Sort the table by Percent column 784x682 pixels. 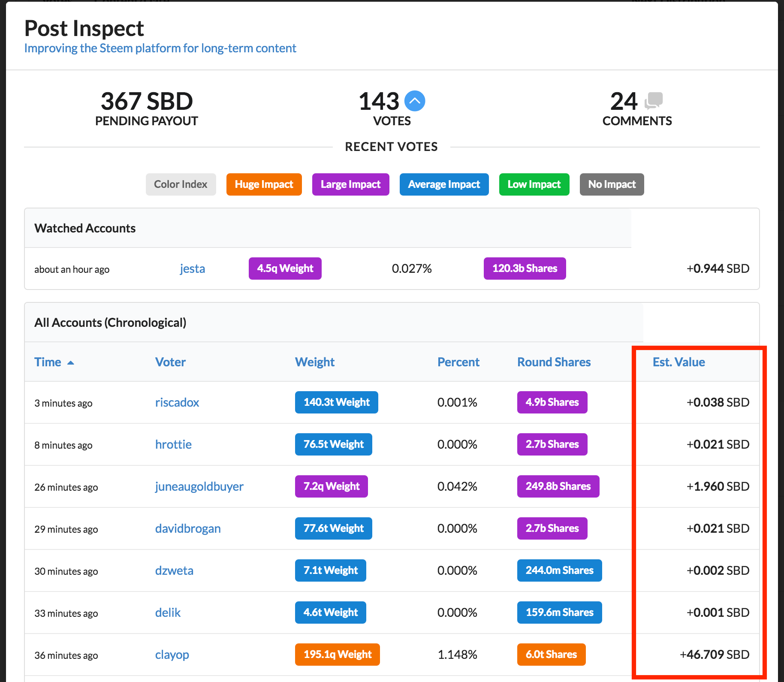[x=458, y=362]
